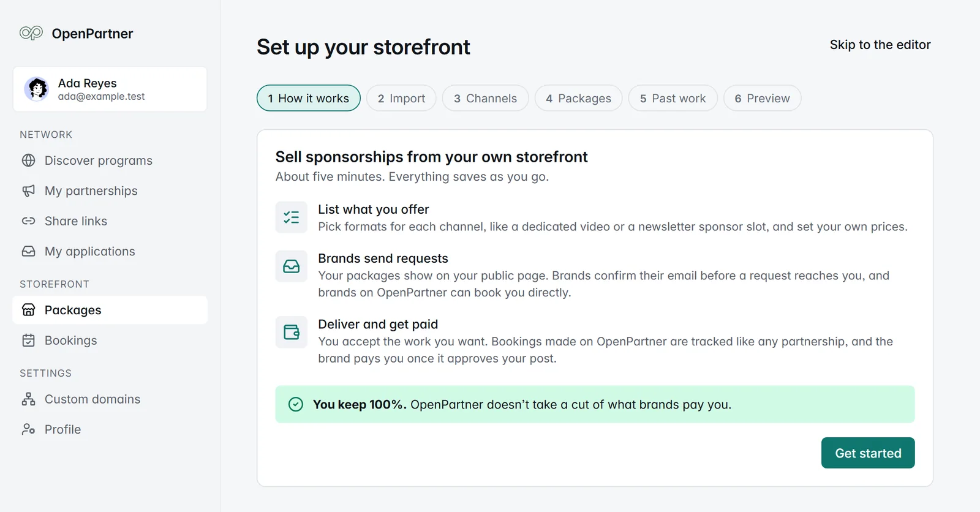Open the Preview step
This screenshot has width=980, height=512.
762,98
